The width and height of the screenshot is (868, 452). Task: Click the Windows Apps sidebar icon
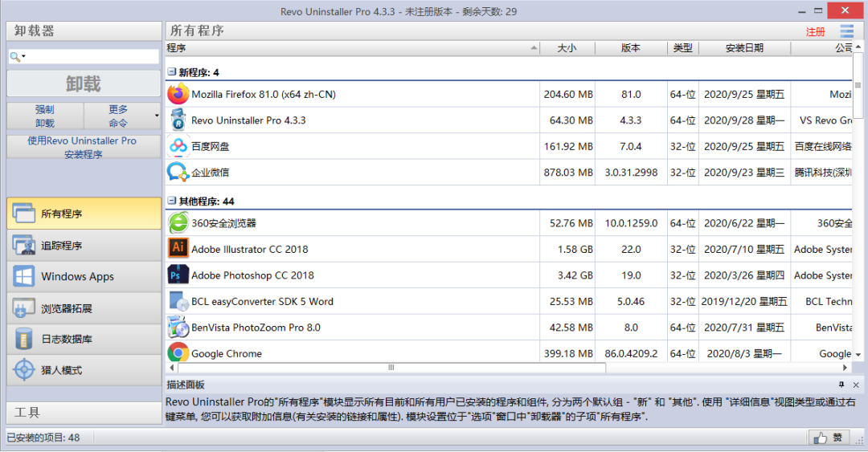24,277
